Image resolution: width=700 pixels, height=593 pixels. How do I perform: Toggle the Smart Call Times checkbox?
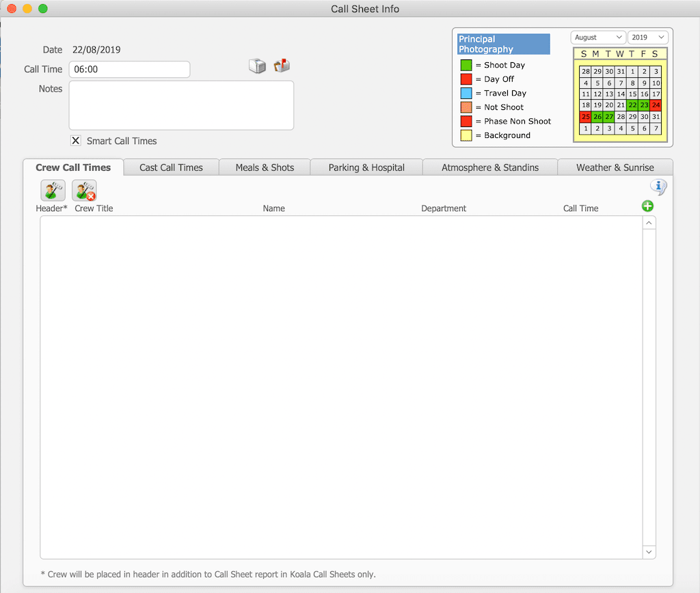click(x=76, y=141)
